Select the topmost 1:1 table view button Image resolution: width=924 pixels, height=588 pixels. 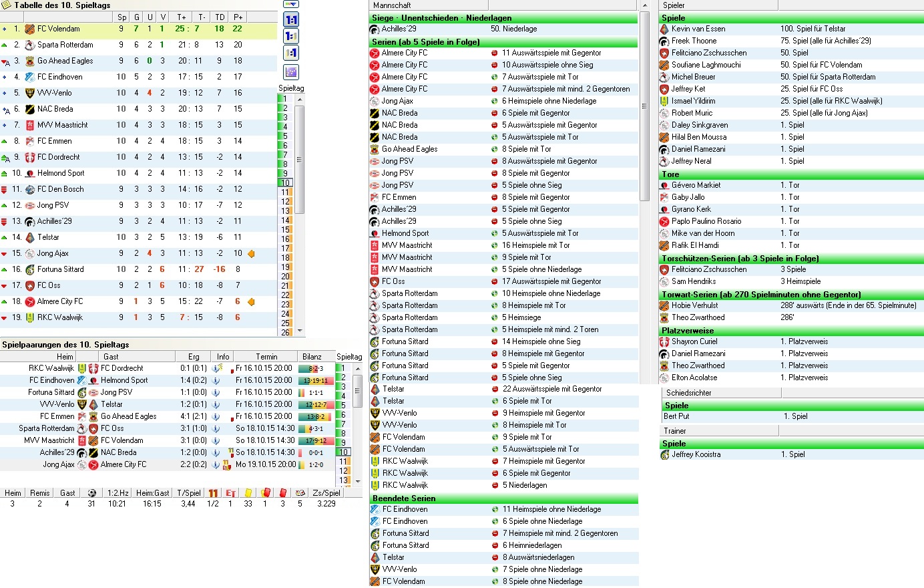[291, 19]
